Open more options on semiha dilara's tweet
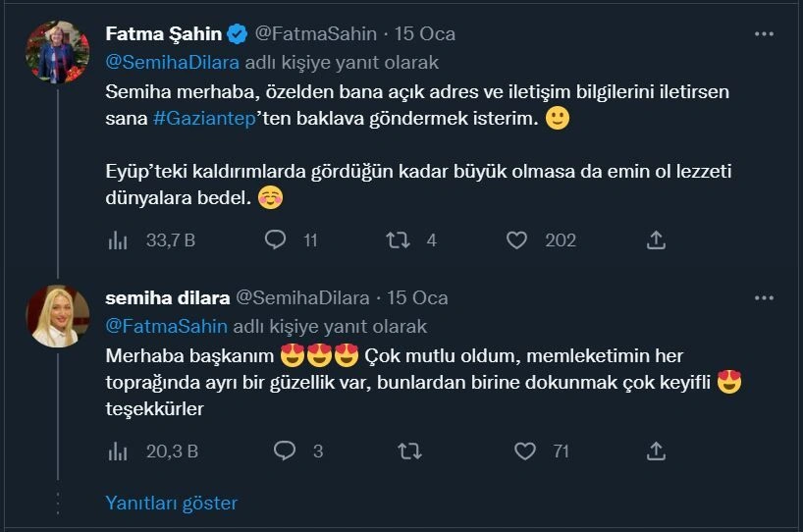This screenshot has width=803, height=532. (x=764, y=297)
